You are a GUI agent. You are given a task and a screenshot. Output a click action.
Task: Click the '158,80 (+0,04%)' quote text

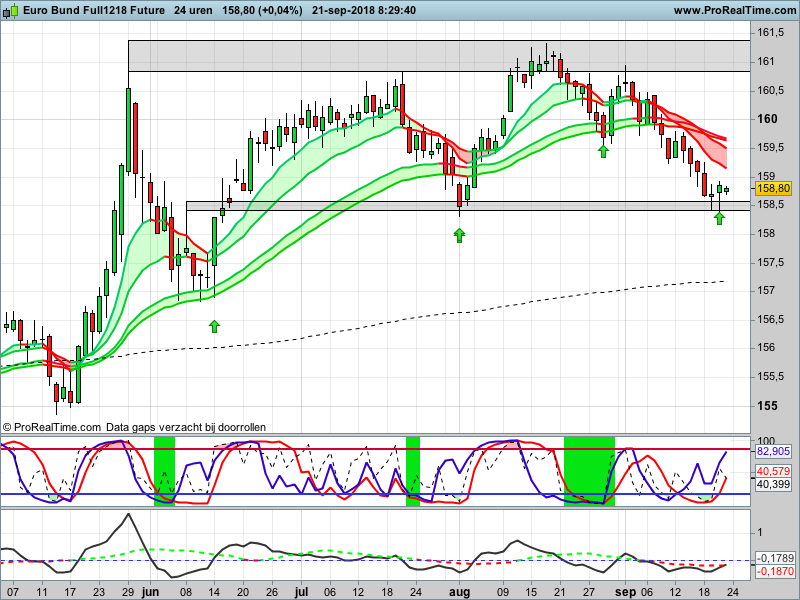(262, 10)
